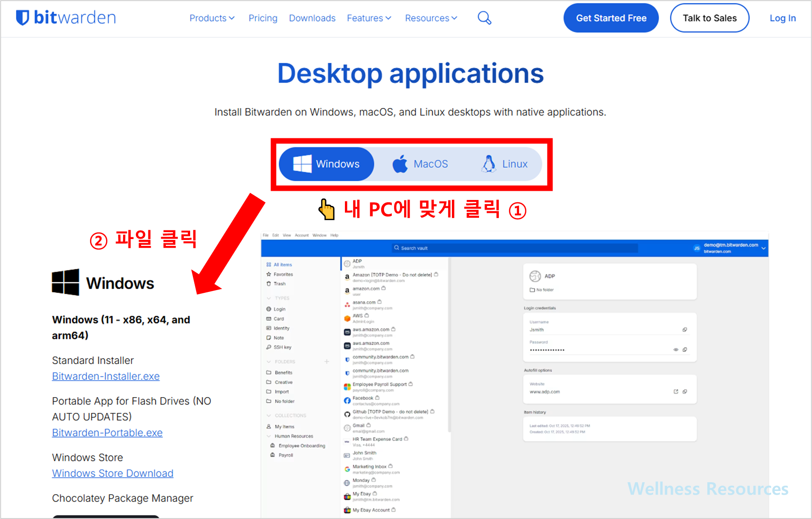Click the Apple logo icon
The width and height of the screenshot is (812, 519).
click(x=400, y=164)
